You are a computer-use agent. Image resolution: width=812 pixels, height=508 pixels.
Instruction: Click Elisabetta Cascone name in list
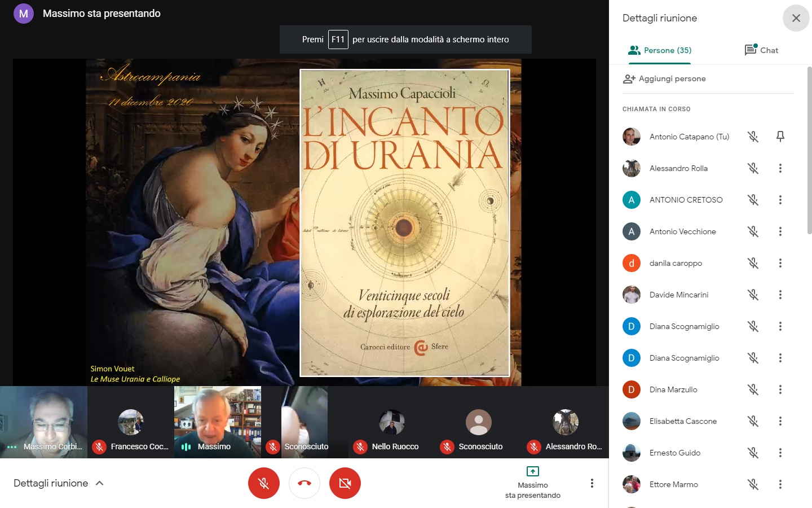(683, 421)
